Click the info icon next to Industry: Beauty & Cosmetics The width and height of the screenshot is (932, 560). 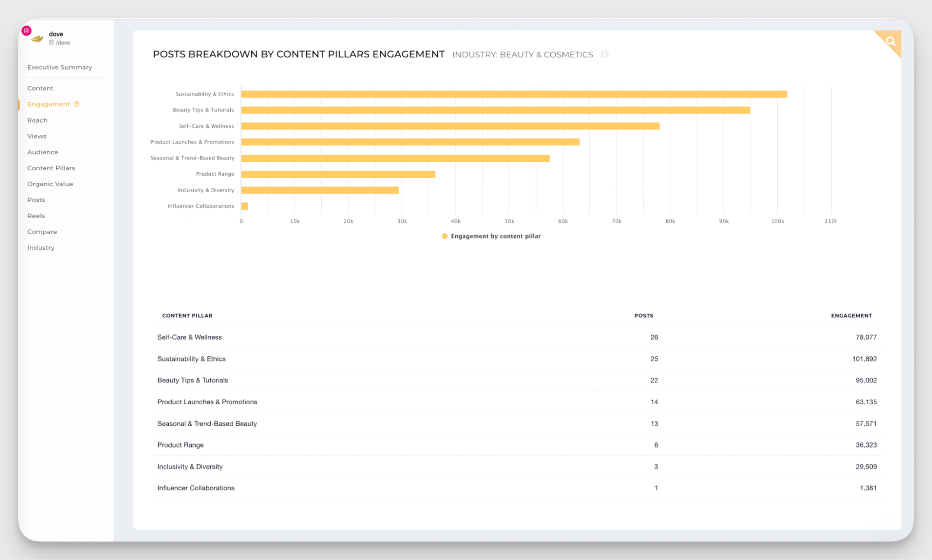(x=605, y=54)
